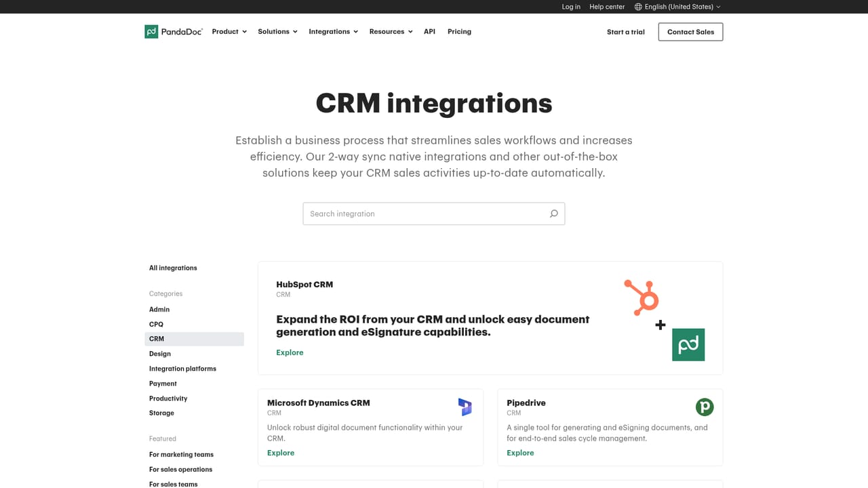
Task: Filter by For sales operations
Action: (x=180, y=470)
